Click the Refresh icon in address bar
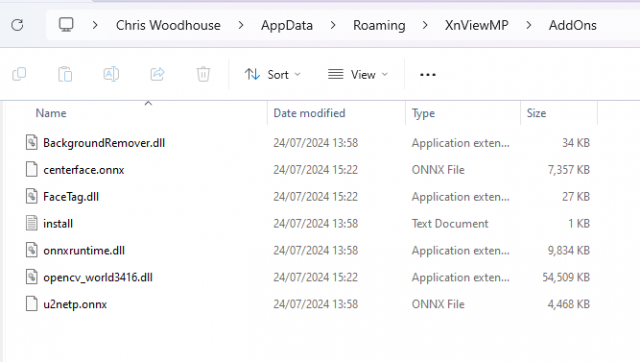The height and width of the screenshot is (362, 640). (17, 25)
